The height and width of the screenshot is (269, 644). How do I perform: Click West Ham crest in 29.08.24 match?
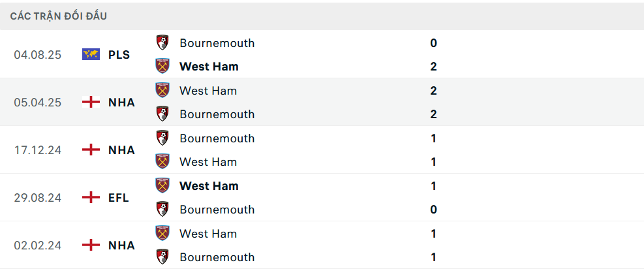[162, 185]
